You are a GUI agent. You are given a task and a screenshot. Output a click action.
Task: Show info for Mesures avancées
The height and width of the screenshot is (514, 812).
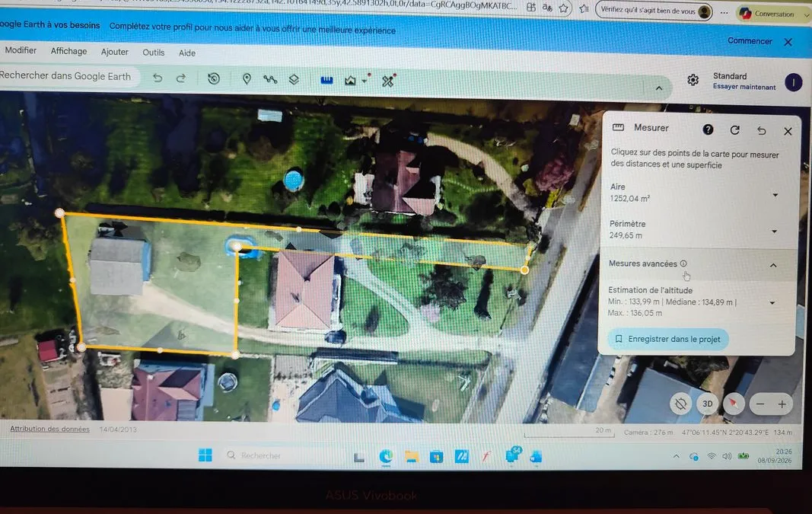pos(683,263)
